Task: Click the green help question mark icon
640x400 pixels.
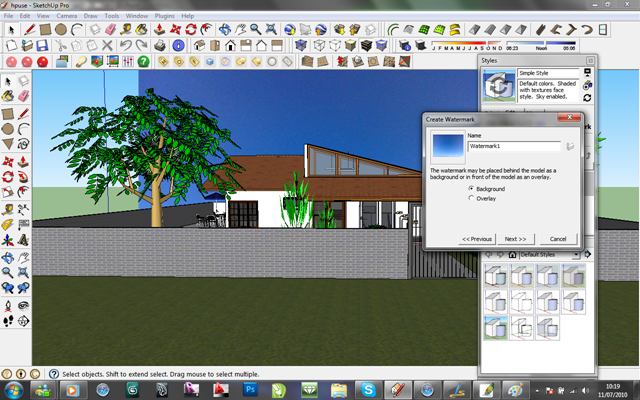Action: tap(143, 61)
